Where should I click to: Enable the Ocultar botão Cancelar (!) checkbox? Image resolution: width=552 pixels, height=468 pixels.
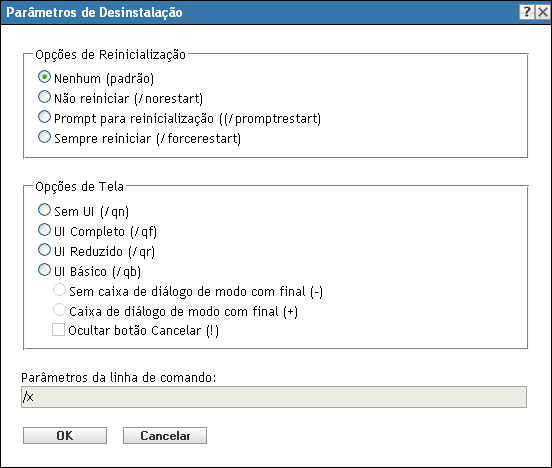pos(58,330)
